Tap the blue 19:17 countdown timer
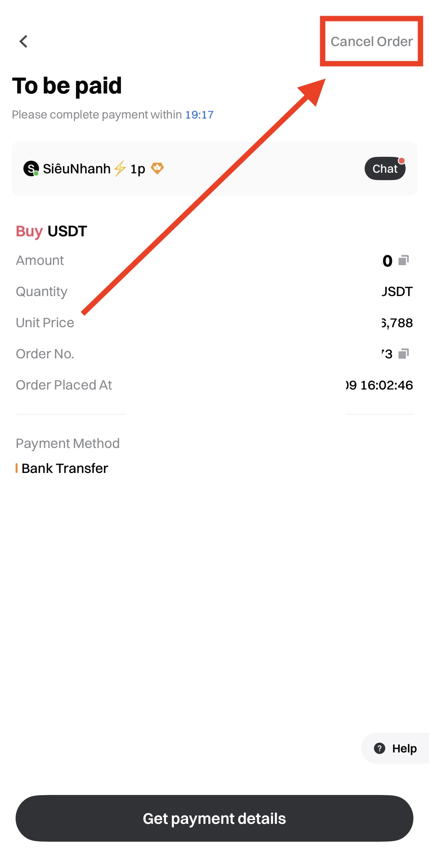429x868 pixels. 199,115
